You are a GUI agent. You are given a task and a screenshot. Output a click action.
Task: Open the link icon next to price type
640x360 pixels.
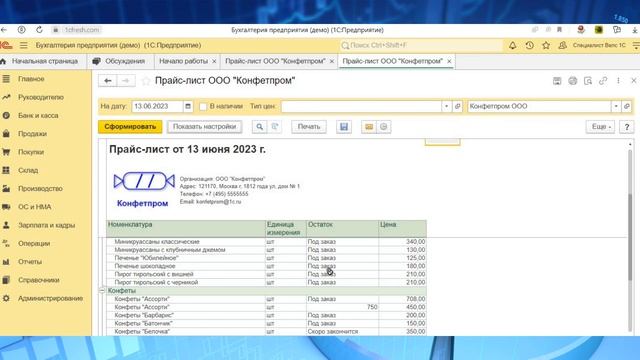point(458,106)
